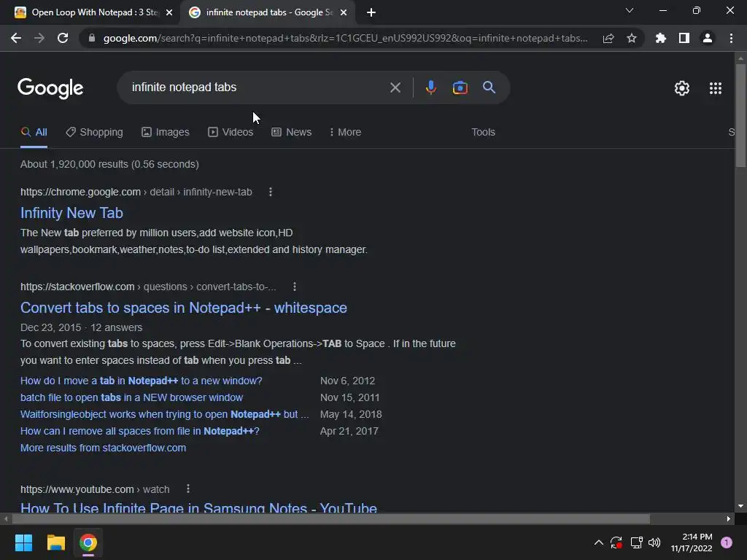
Task: Switch to Images results
Action: pyautogui.click(x=166, y=132)
